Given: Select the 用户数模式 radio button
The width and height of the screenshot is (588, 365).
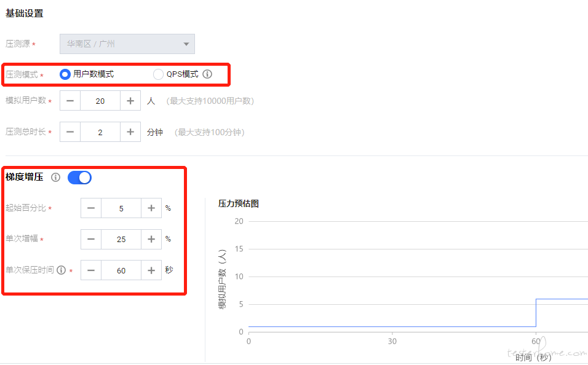Looking at the screenshot, I should coord(65,74).
